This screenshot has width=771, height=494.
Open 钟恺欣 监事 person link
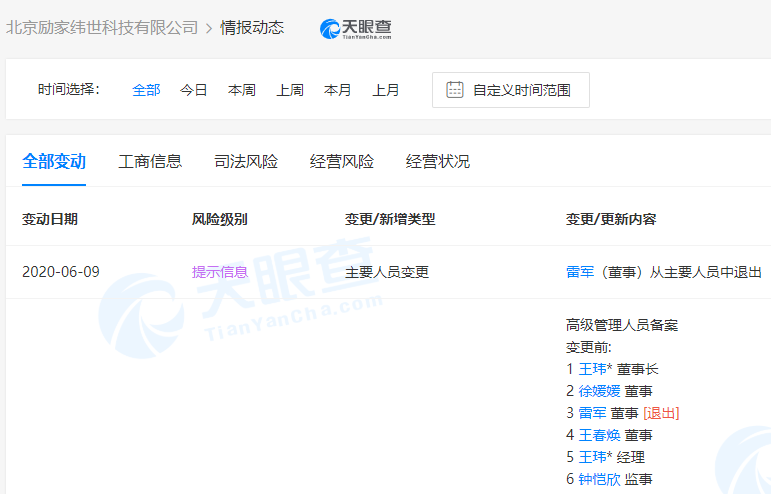pos(599,479)
